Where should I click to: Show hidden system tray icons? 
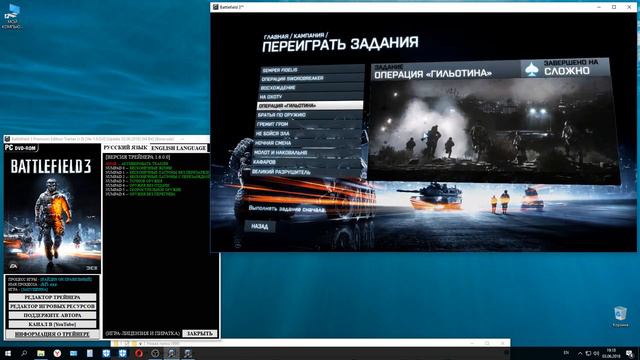(x=580, y=353)
